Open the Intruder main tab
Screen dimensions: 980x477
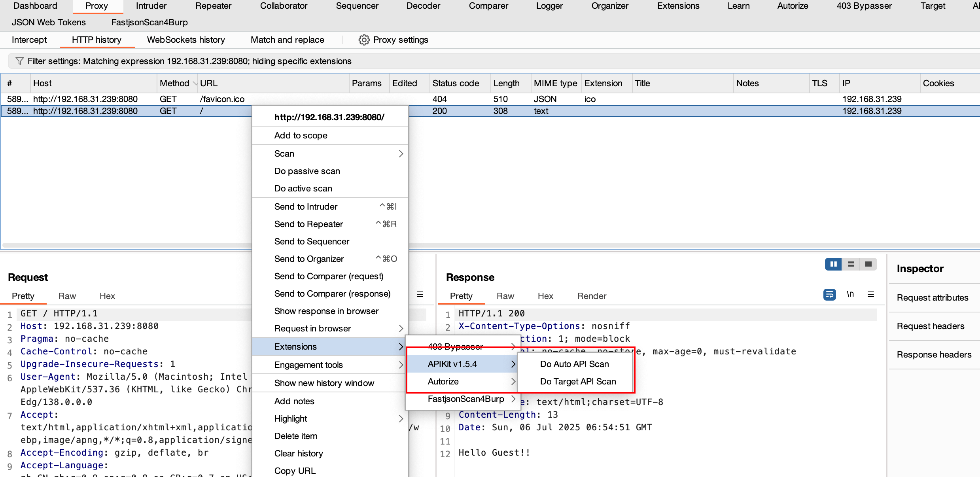click(x=151, y=6)
